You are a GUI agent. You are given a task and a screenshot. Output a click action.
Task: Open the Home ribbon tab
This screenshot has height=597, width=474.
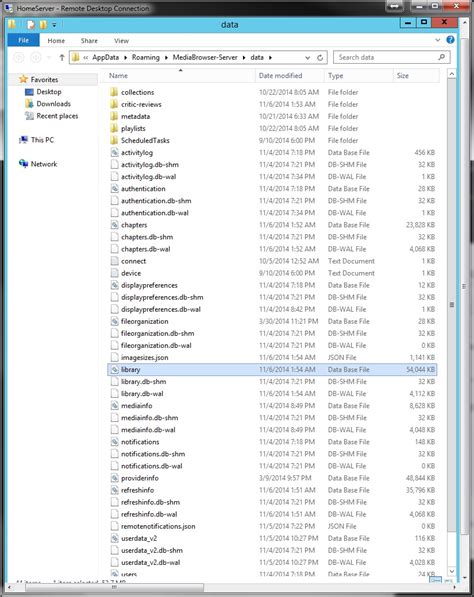(x=56, y=40)
